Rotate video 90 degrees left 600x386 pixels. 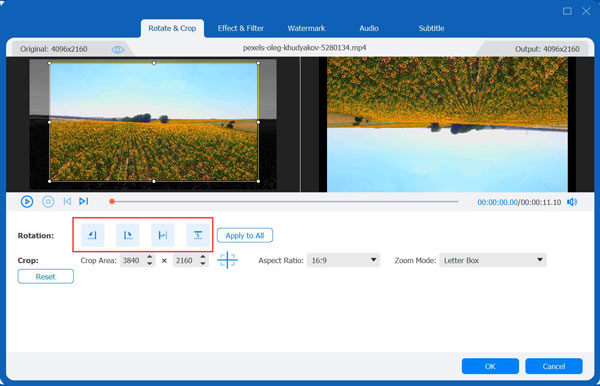point(92,235)
